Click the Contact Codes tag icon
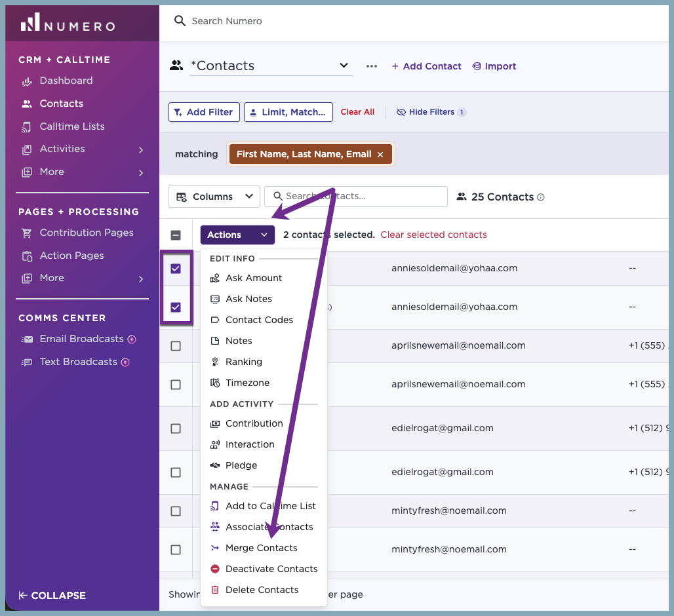Image resolution: width=674 pixels, height=616 pixels. click(215, 320)
